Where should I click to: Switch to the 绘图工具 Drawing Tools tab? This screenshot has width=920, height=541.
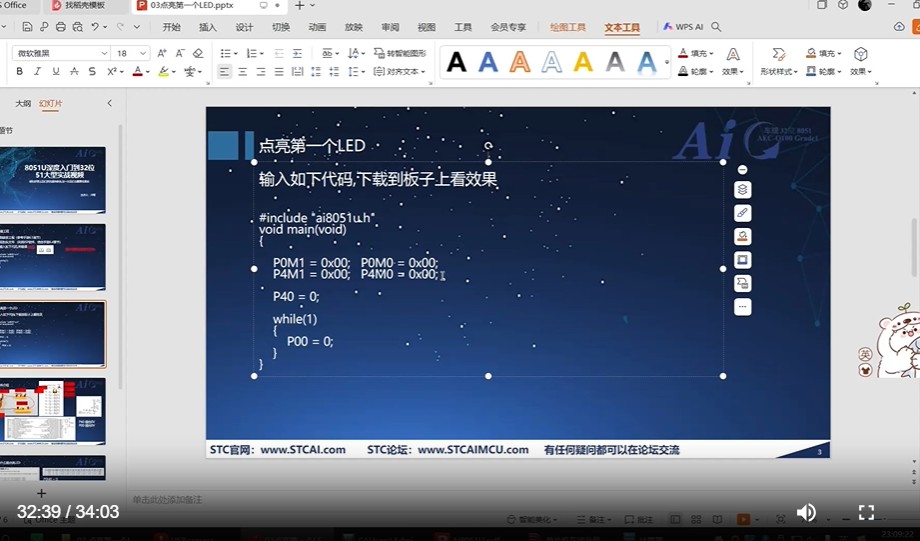coord(567,27)
